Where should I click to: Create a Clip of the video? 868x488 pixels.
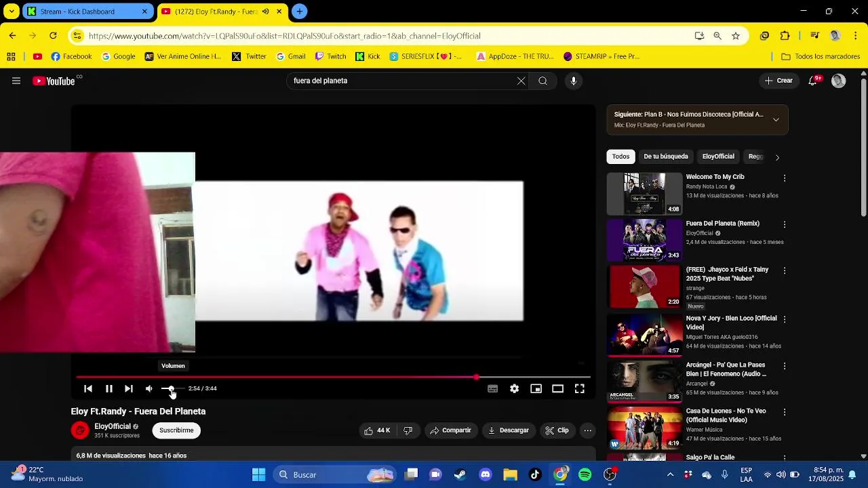click(557, 430)
